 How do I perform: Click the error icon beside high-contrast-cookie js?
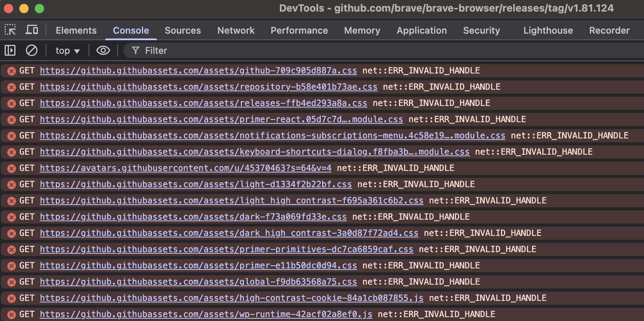12,298
